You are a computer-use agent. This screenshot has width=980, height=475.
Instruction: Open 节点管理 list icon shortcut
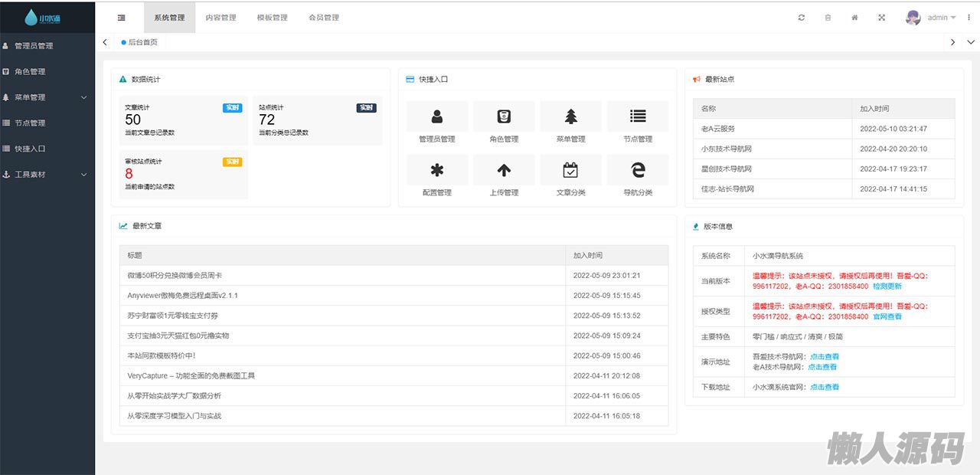click(x=638, y=116)
